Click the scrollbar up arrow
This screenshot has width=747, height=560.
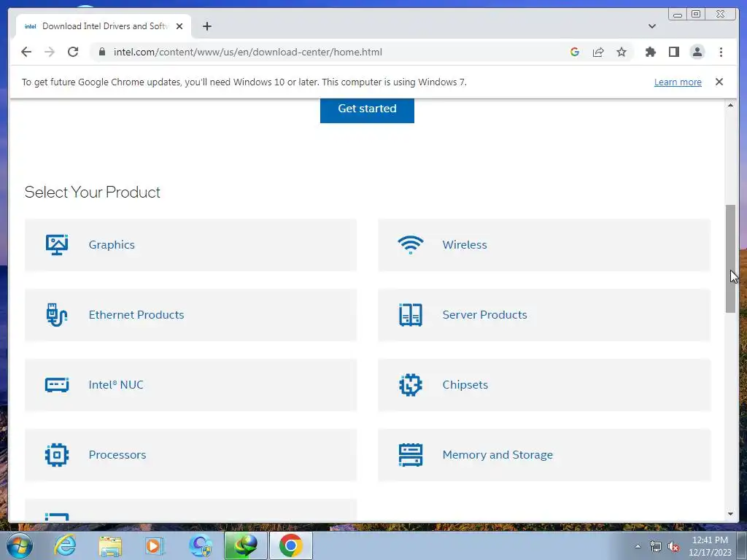click(x=730, y=105)
